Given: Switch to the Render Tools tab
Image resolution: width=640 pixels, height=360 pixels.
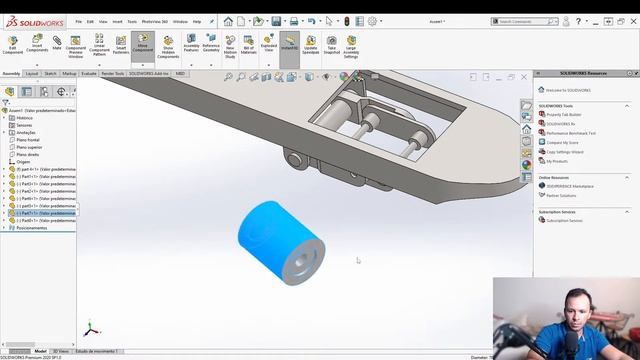Looking at the screenshot, I should 113,73.
